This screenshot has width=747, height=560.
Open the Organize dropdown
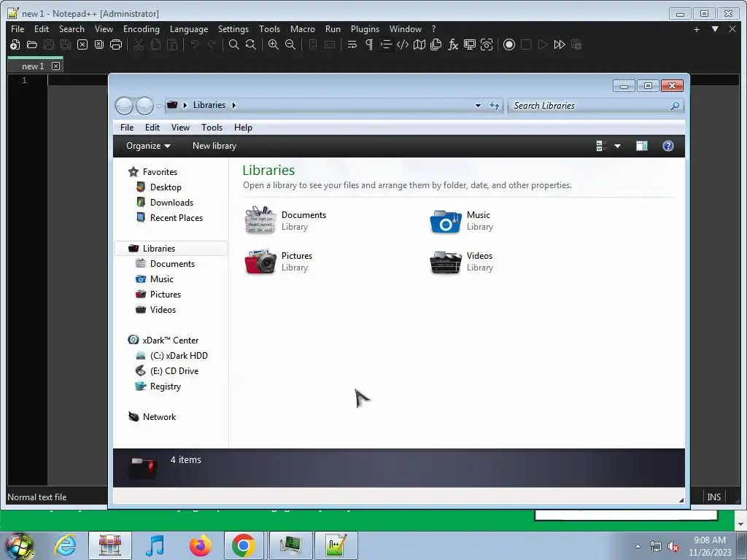click(x=148, y=146)
